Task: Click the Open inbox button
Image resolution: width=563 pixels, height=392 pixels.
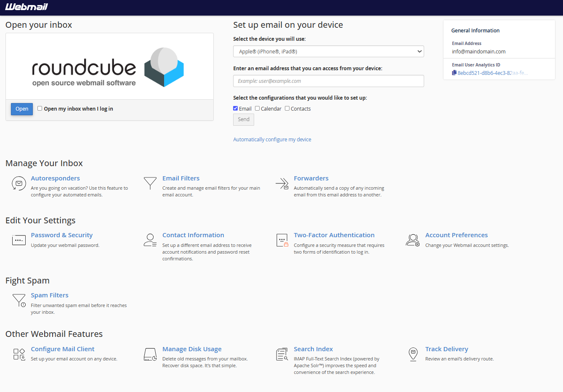Action: click(x=22, y=109)
